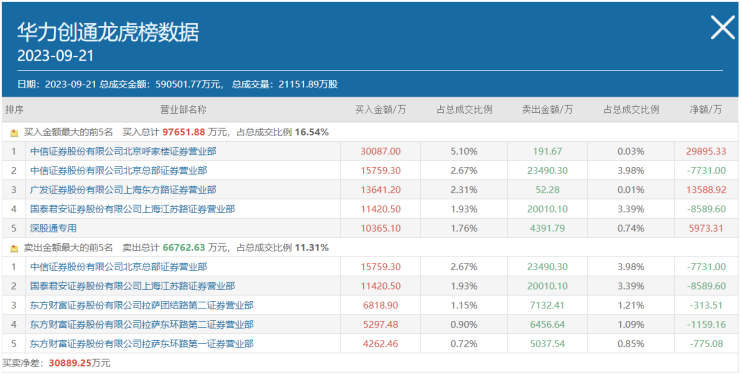Open 深股通专用 link
The height and width of the screenshot is (375, 742).
53,228
